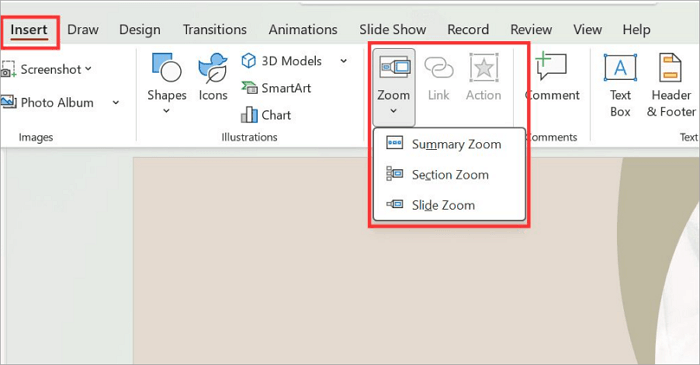Viewport: 700px width, 365px height.
Task: Click the 3D Models label
Action: point(291,61)
